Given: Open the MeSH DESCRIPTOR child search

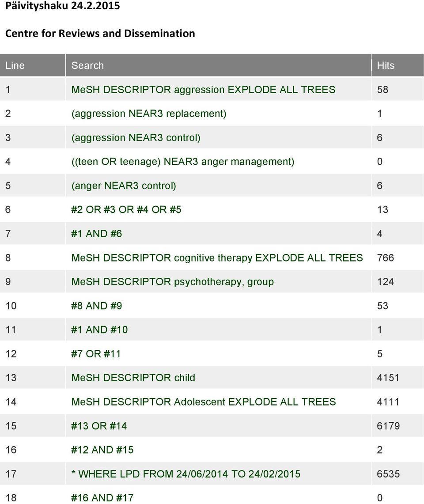Looking at the screenshot, I should 133,378.
